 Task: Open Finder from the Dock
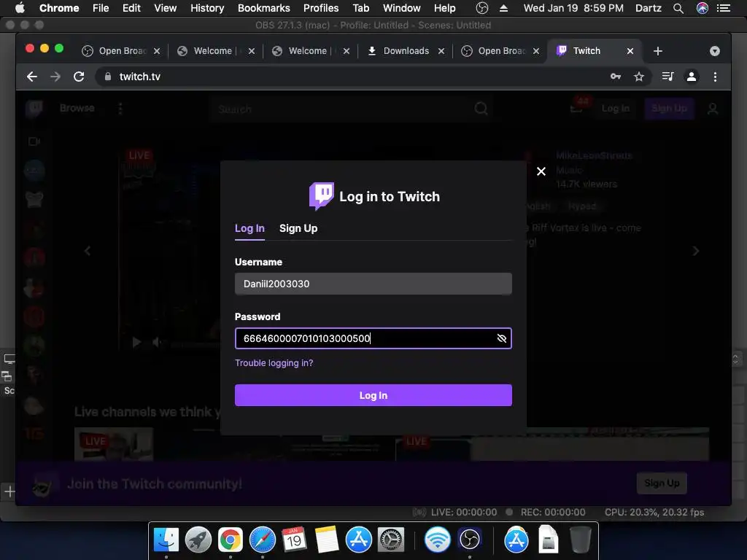point(166,540)
